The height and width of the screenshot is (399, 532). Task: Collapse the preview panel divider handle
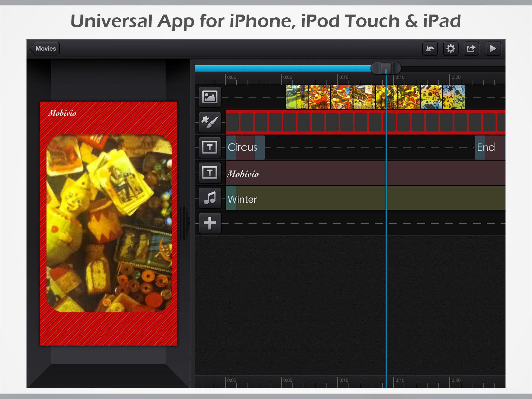(x=183, y=223)
